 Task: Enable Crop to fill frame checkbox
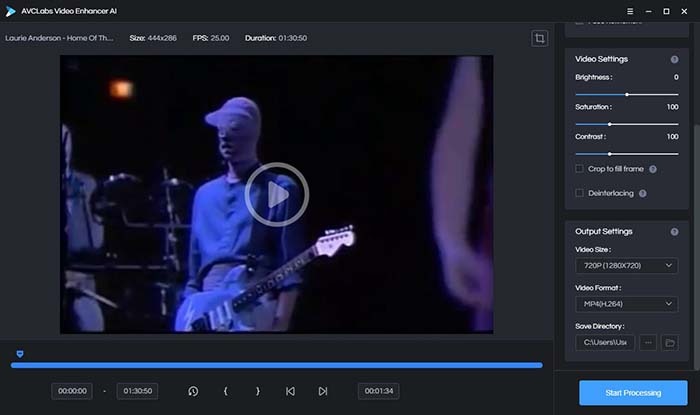(579, 169)
